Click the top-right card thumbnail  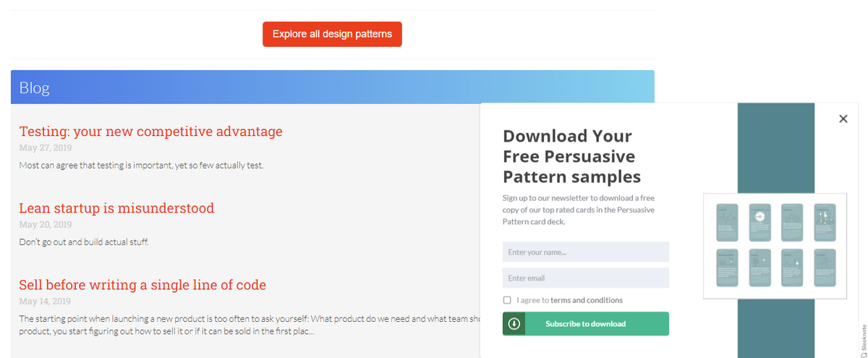(825, 222)
